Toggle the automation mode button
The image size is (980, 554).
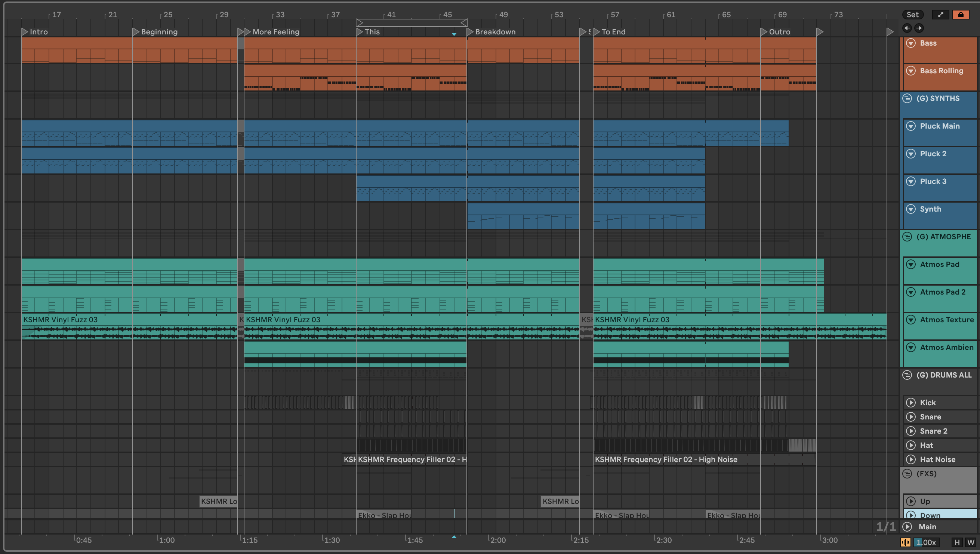[940, 15]
